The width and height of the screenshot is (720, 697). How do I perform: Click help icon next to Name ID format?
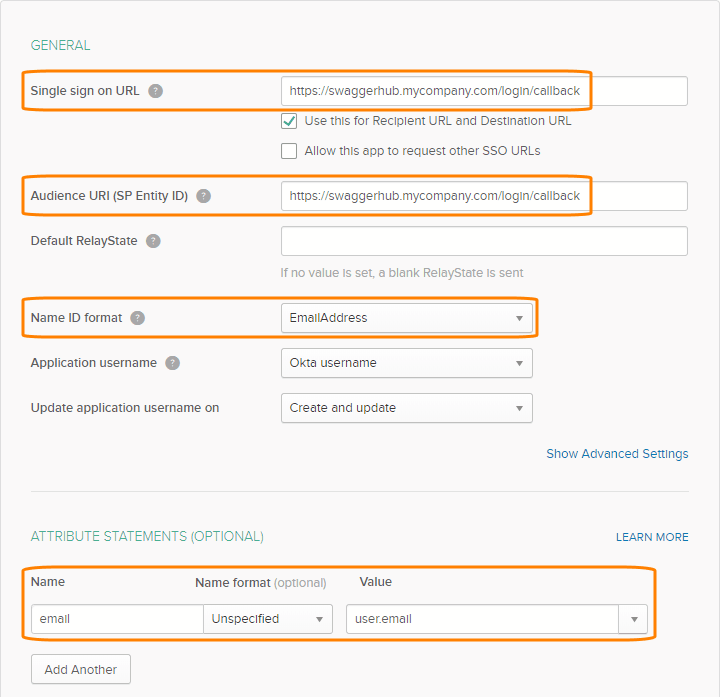point(138,318)
